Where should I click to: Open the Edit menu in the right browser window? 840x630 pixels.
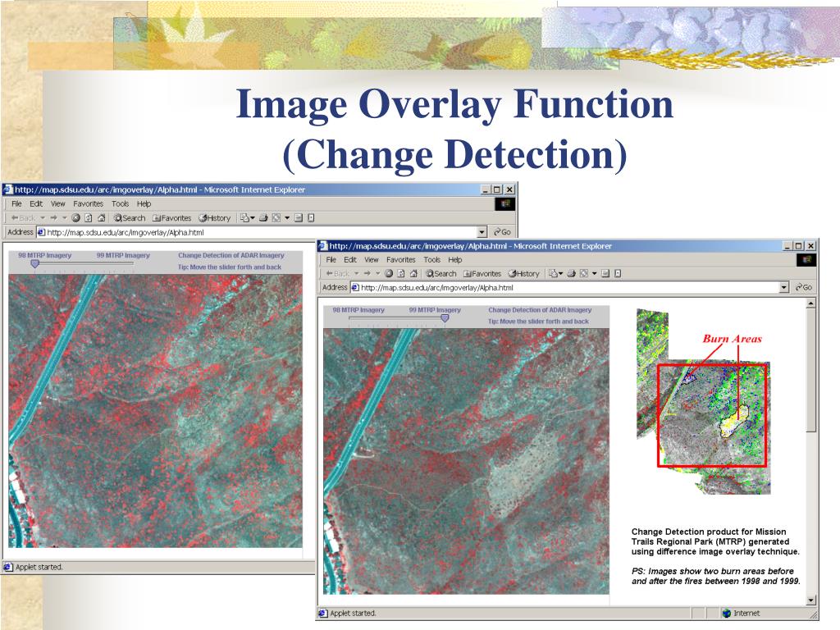[x=350, y=260]
